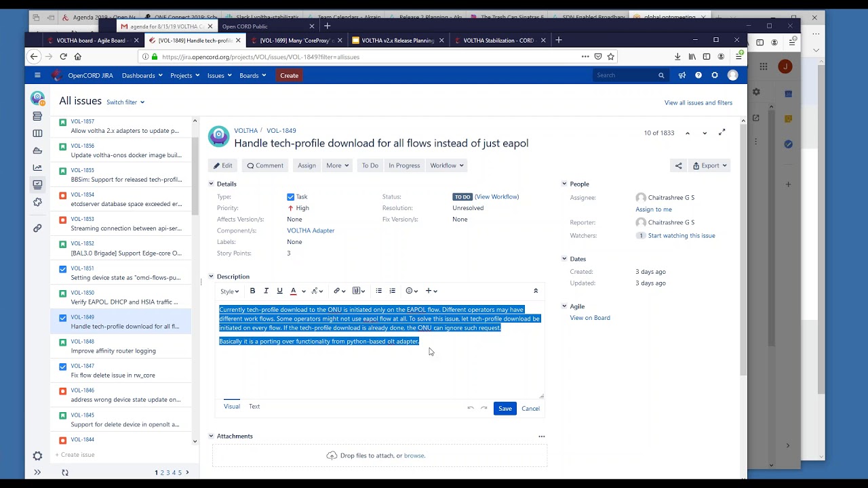The width and height of the screenshot is (868, 488).
Task: Click the feedback megaphone icon
Action: tap(682, 75)
